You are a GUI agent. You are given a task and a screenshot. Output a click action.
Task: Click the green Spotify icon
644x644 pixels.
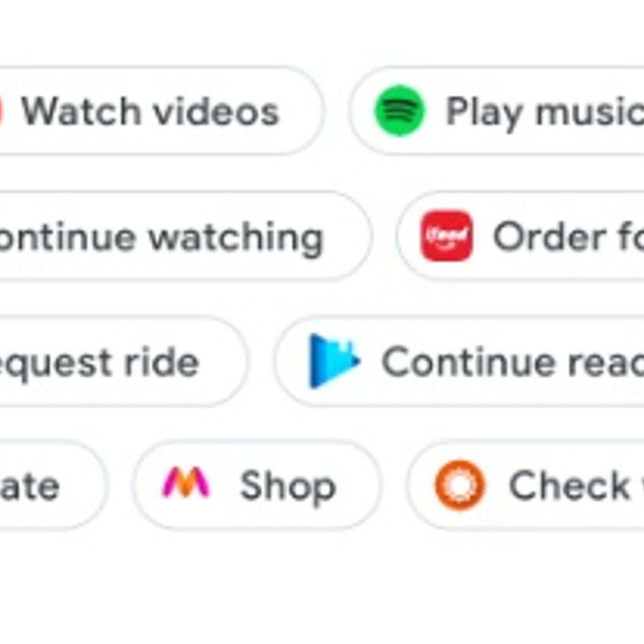click(399, 111)
